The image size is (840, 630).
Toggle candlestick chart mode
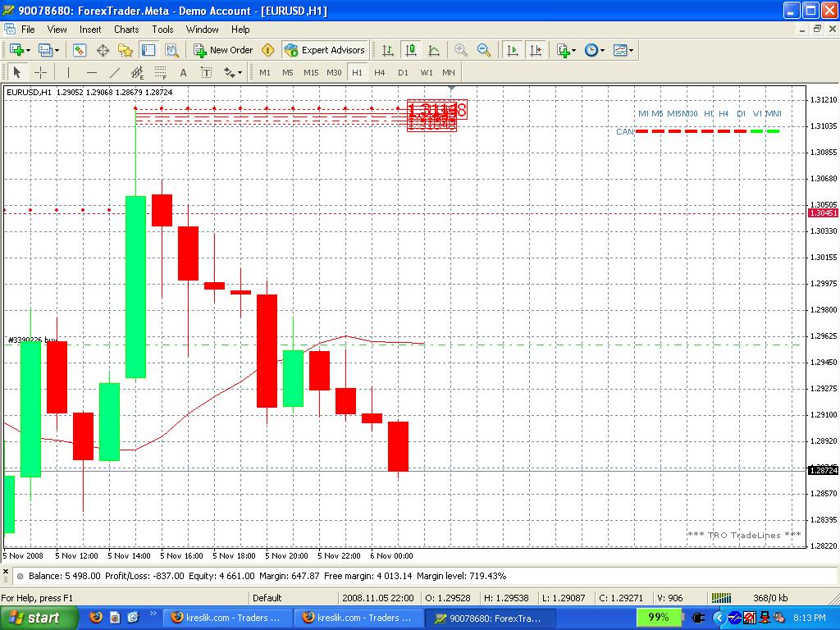pyautogui.click(x=411, y=50)
